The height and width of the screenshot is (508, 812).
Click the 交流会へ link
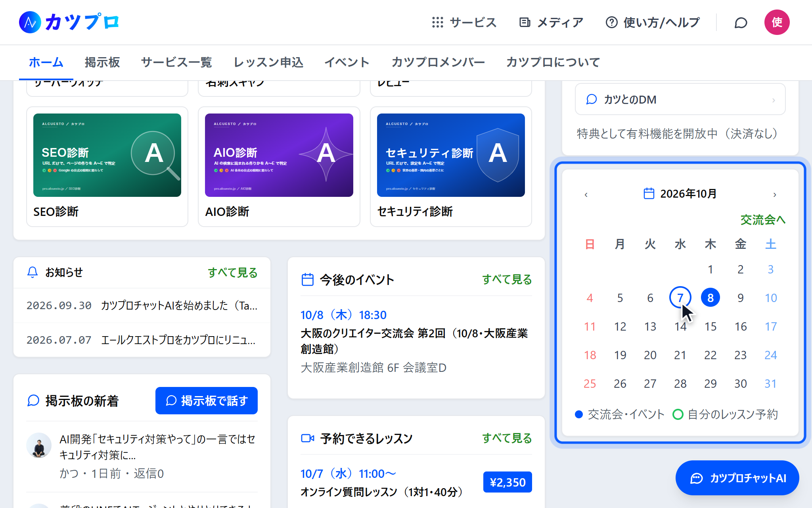[x=762, y=219]
